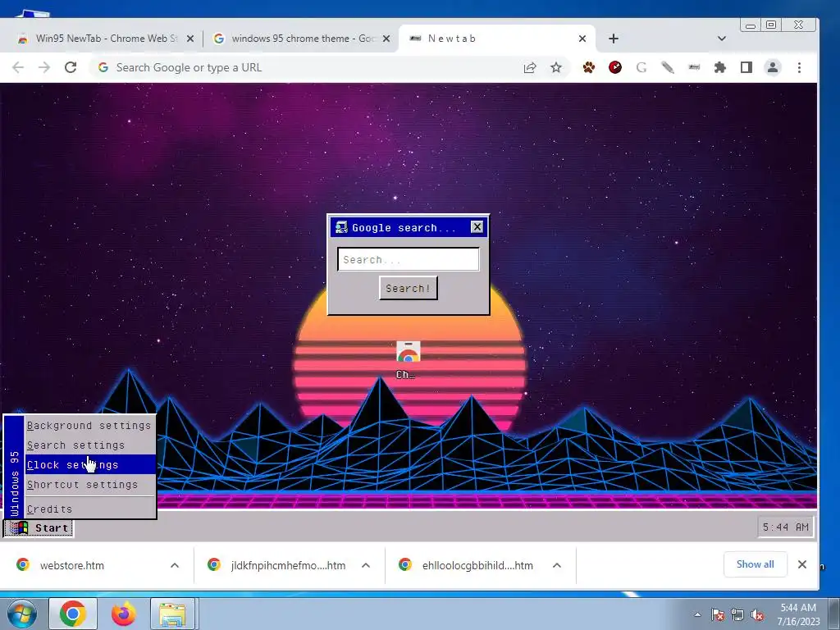Expand the tab search chevron
Image resolution: width=840 pixels, height=630 pixels.
(x=722, y=39)
